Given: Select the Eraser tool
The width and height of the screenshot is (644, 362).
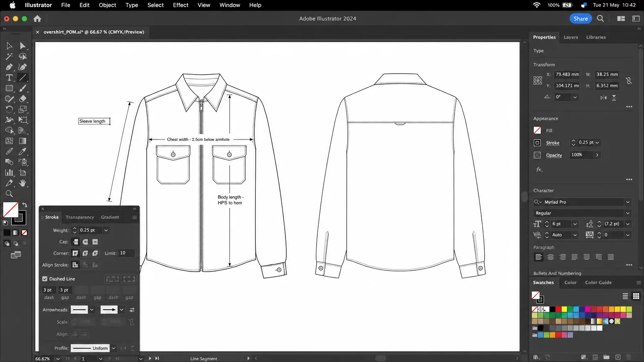Looking at the screenshot, I should (x=23, y=99).
